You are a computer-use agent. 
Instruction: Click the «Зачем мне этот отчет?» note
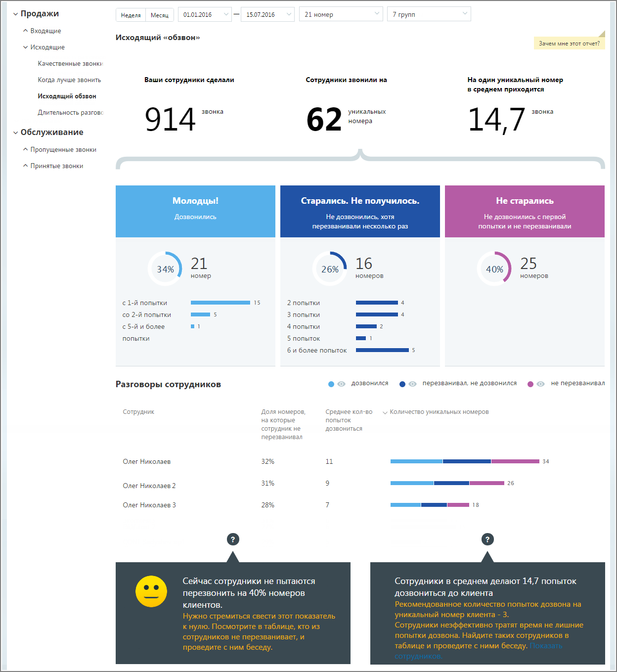coord(569,43)
